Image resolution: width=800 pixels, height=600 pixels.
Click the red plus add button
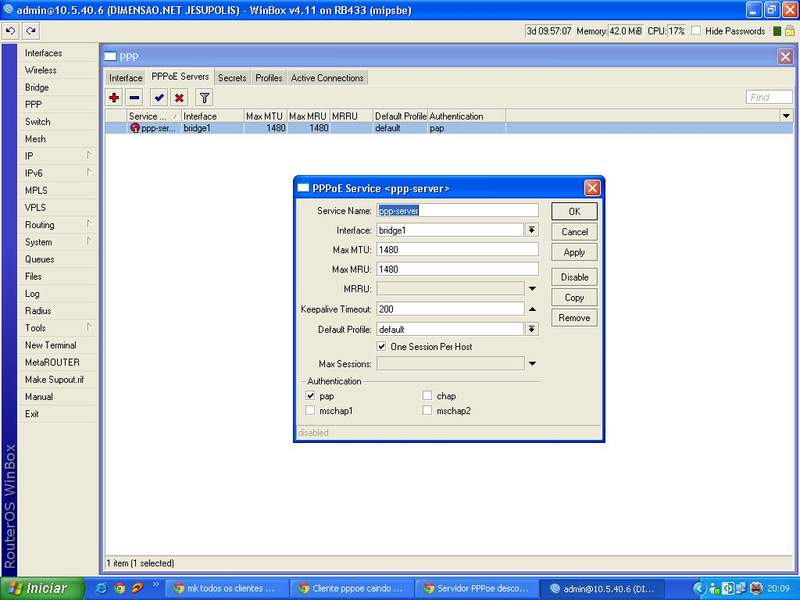(114, 97)
